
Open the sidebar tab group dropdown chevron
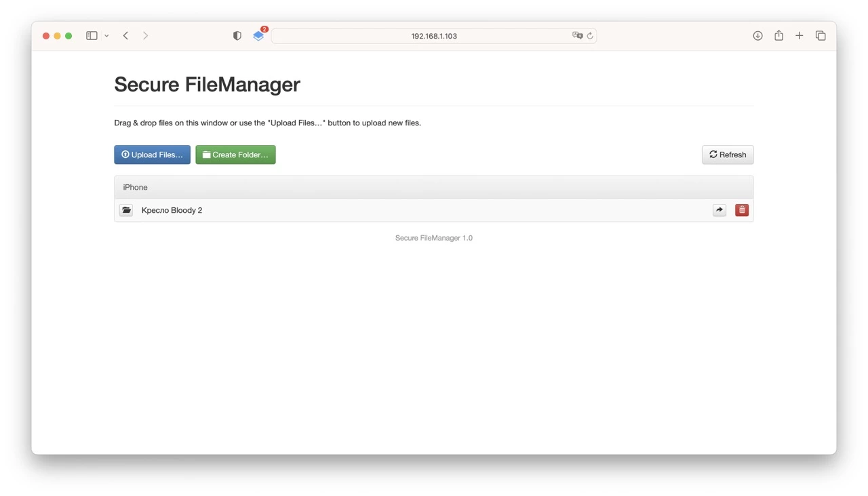[x=106, y=36]
